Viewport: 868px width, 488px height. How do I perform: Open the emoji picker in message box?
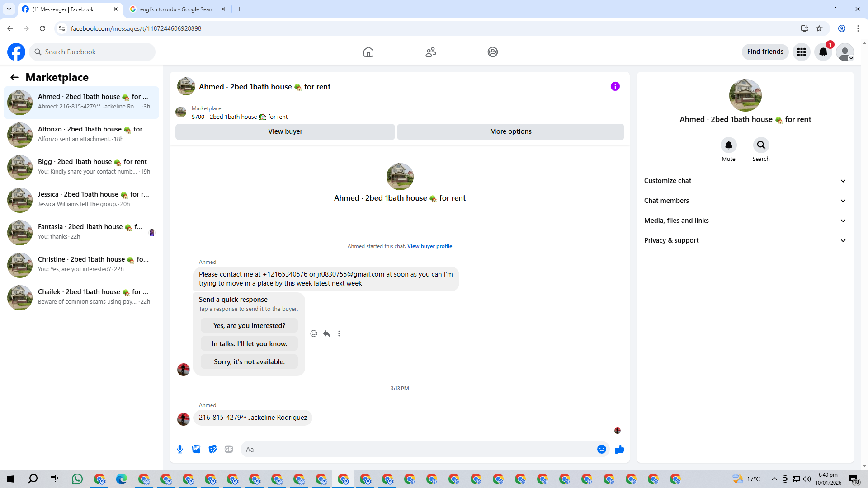click(x=601, y=449)
